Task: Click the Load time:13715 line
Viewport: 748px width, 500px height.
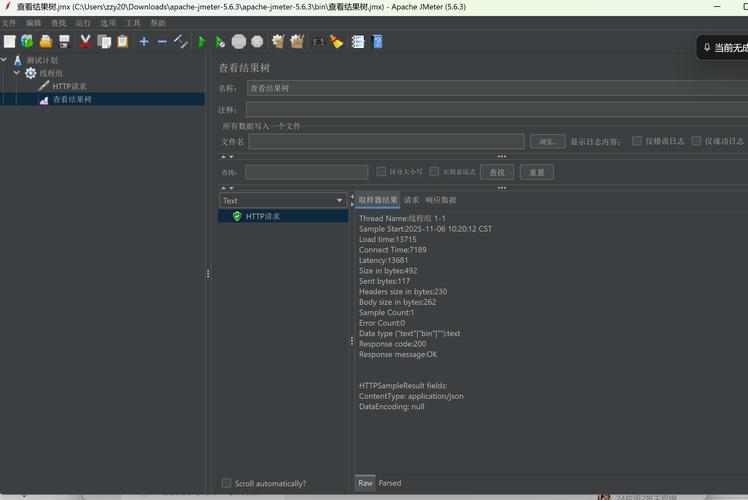Action: pos(387,239)
